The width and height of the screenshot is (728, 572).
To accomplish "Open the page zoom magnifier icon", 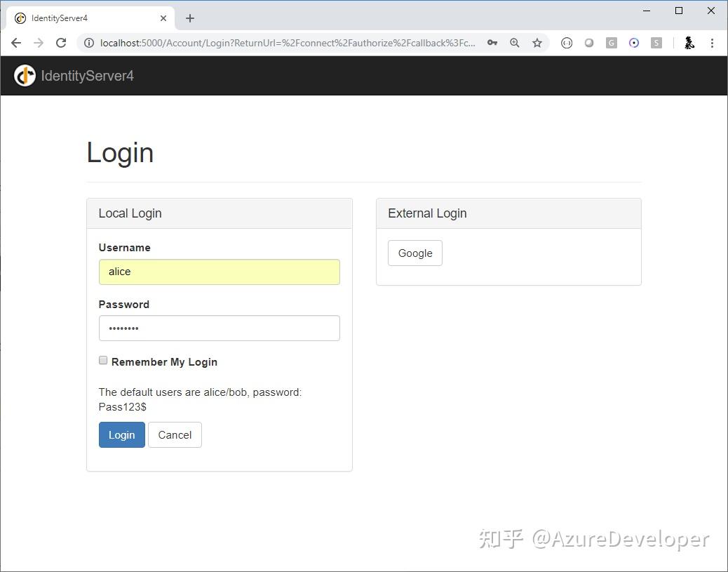I will tap(515, 43).
